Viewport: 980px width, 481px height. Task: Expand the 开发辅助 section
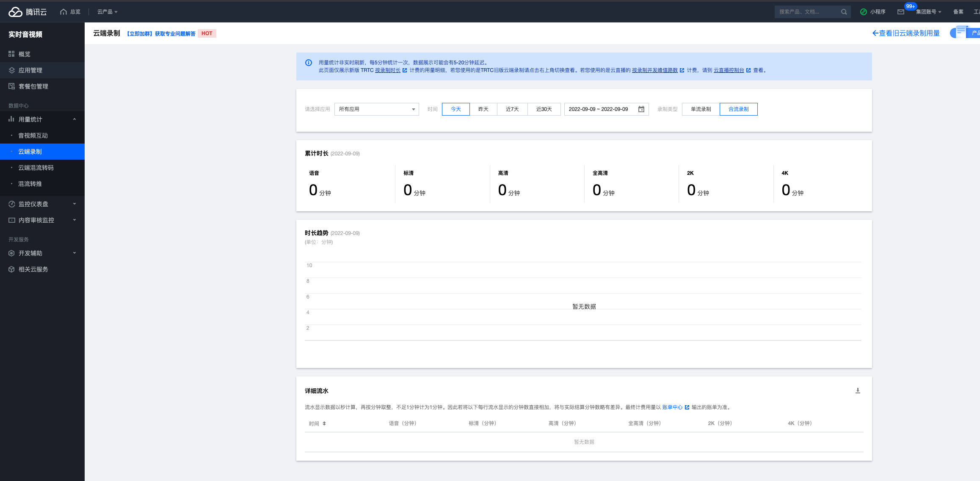tap(75, 253)
